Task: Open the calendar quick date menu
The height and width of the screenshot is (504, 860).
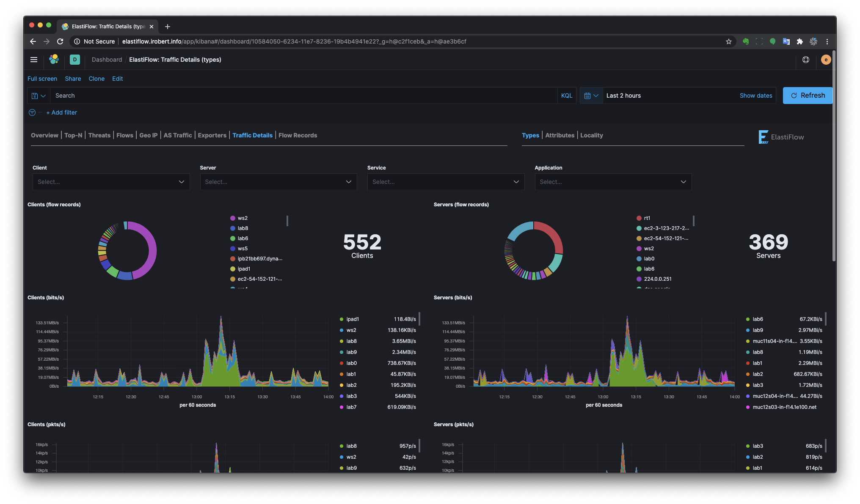Action: pos(591,96)
